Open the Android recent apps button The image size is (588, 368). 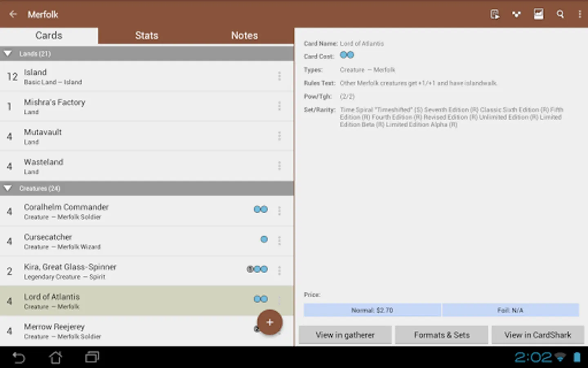click(92, 358)
